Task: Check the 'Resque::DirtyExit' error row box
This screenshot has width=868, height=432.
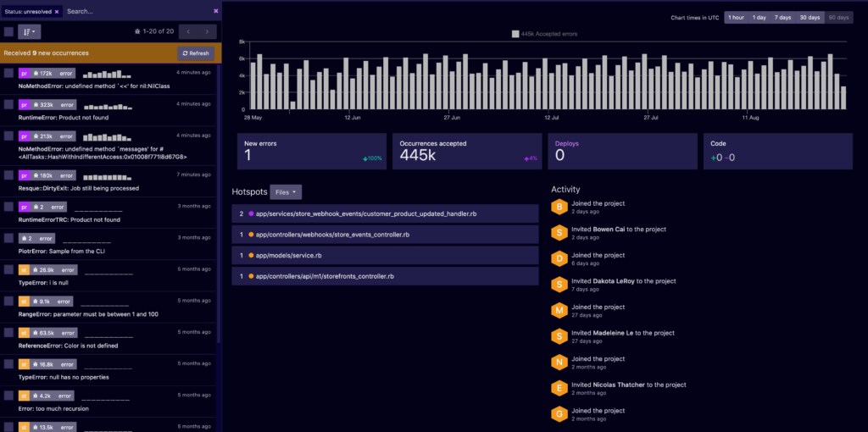Action: tap(8, 175)
